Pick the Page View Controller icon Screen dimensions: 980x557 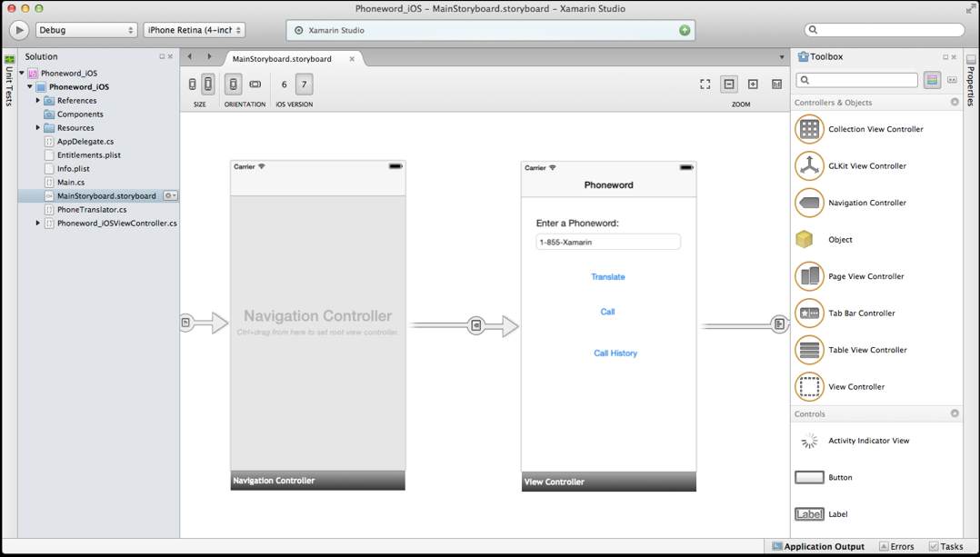point(809,276)
